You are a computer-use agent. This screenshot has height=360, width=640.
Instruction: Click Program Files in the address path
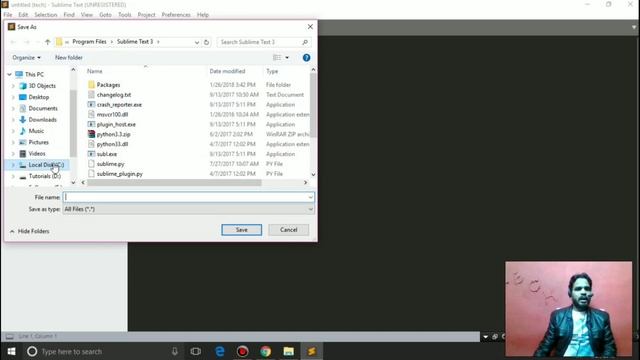(x=89, y=42)
